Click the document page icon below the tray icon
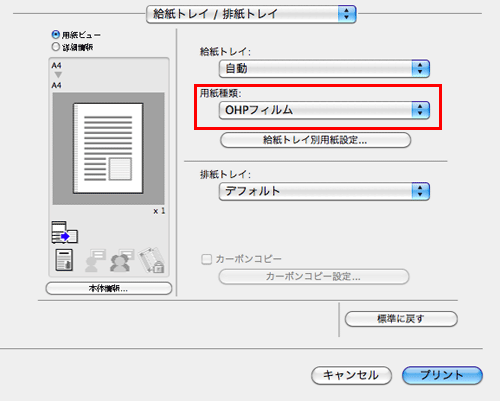Image resolution: width=500 pixels, height=401 pixels. (64, 260)
